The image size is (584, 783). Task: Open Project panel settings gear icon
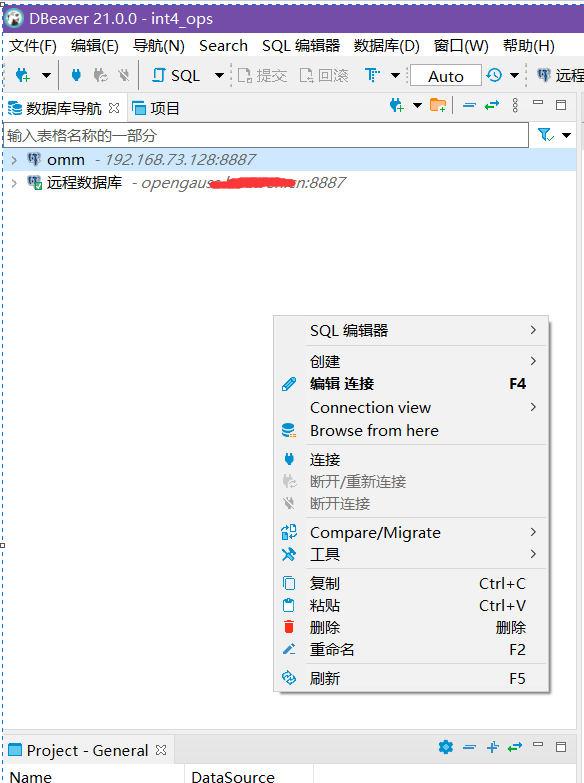click(x=446, y=747)
